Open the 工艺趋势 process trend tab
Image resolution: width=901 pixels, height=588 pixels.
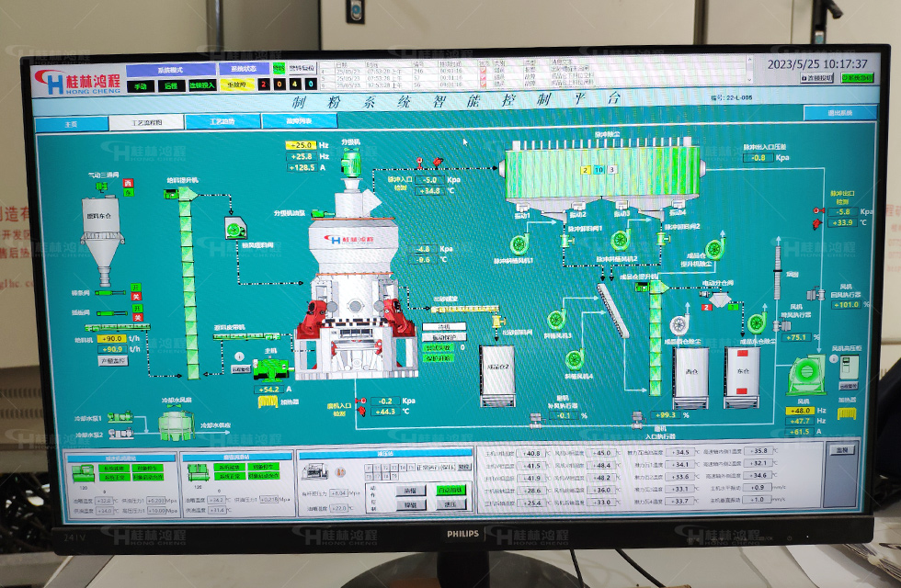coord(222,121)
